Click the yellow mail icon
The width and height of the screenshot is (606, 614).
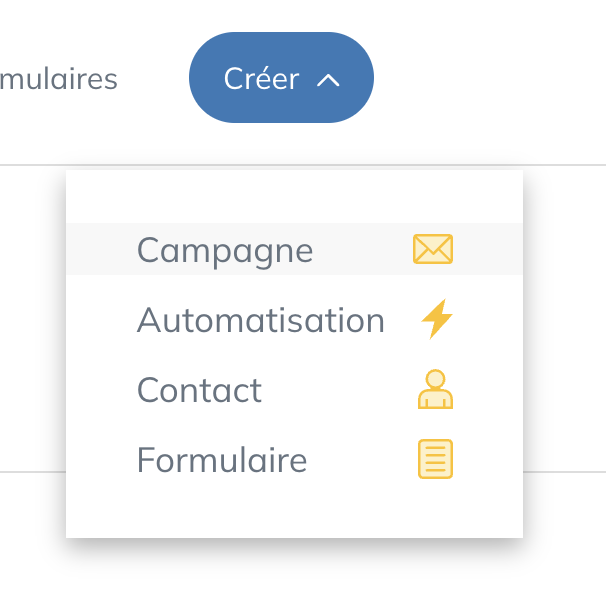(433, 249)
